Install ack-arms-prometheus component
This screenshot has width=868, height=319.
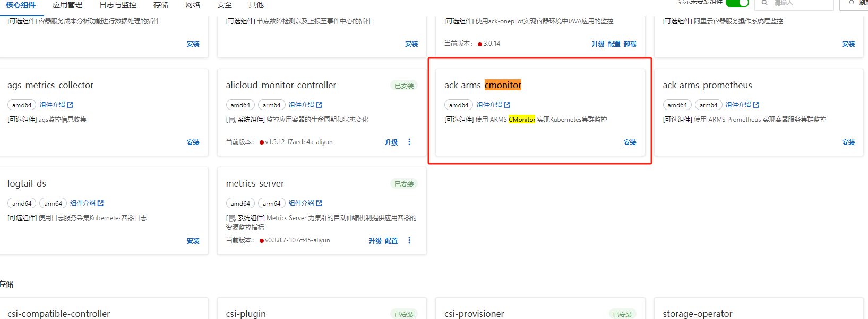848,142
